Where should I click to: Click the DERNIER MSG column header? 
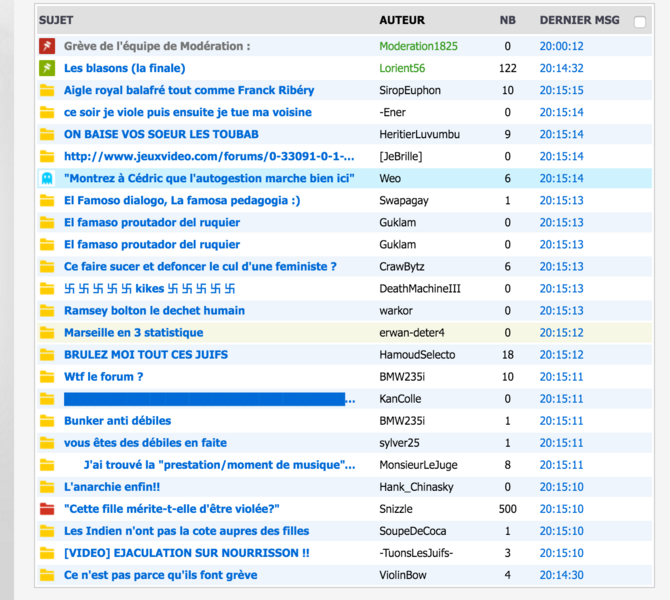579,20
